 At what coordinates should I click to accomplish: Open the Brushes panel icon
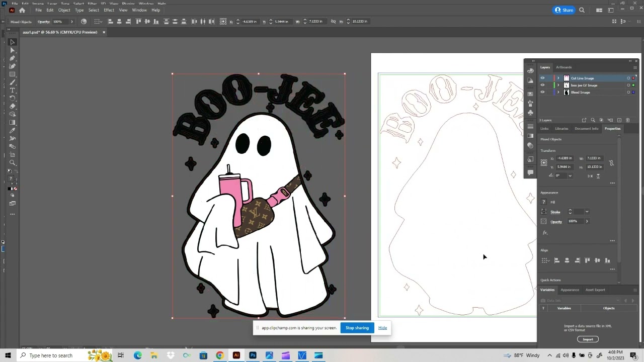click(530, 103)
